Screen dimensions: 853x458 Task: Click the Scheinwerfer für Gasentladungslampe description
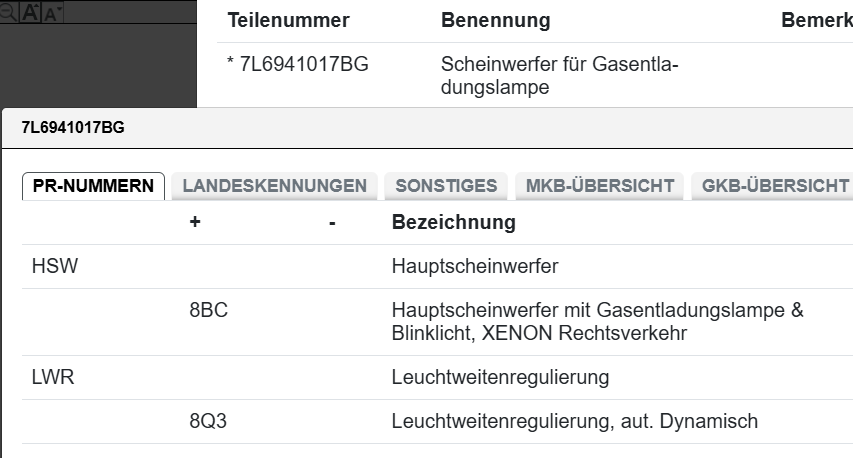point(558,76)
